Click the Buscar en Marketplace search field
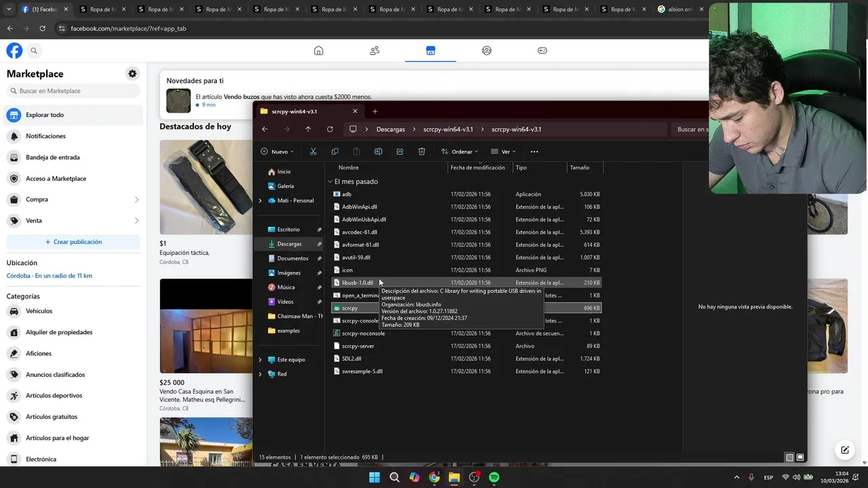This screenshot has height=488, width=868. [73, 91]
